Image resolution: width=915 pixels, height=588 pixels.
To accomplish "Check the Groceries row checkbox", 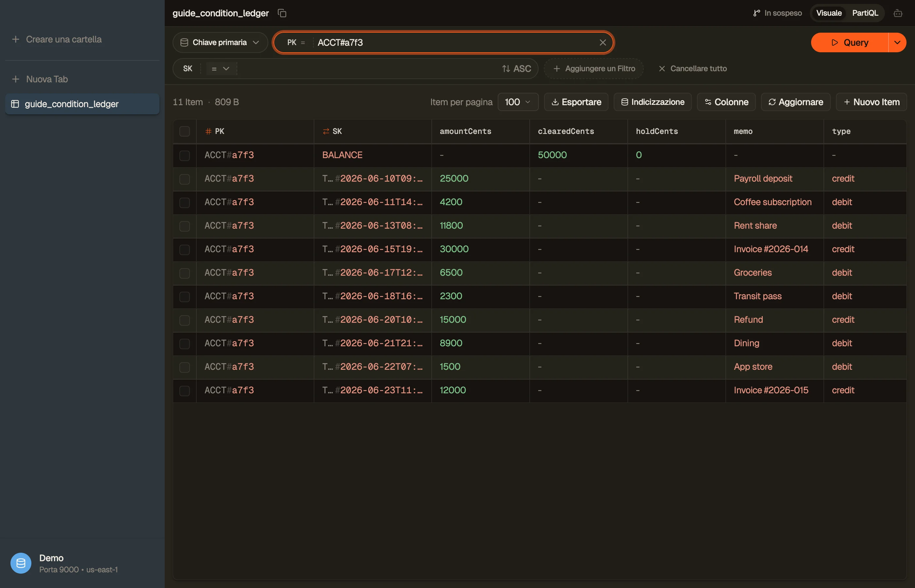I will point(184,273).
